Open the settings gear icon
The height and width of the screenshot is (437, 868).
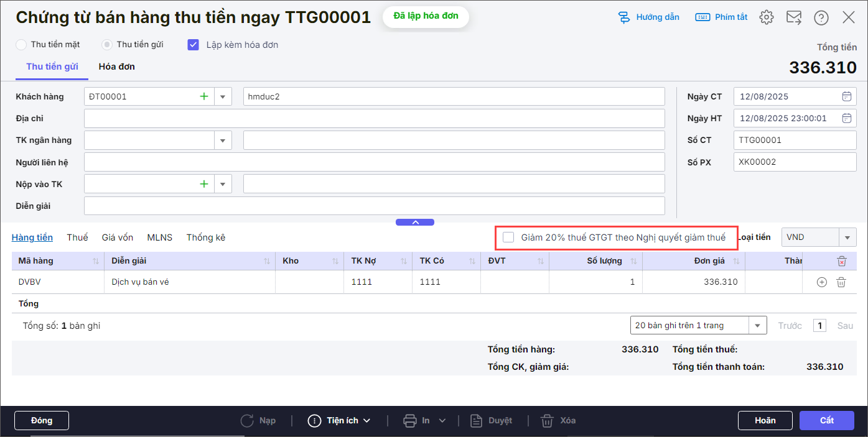[767, 17]
